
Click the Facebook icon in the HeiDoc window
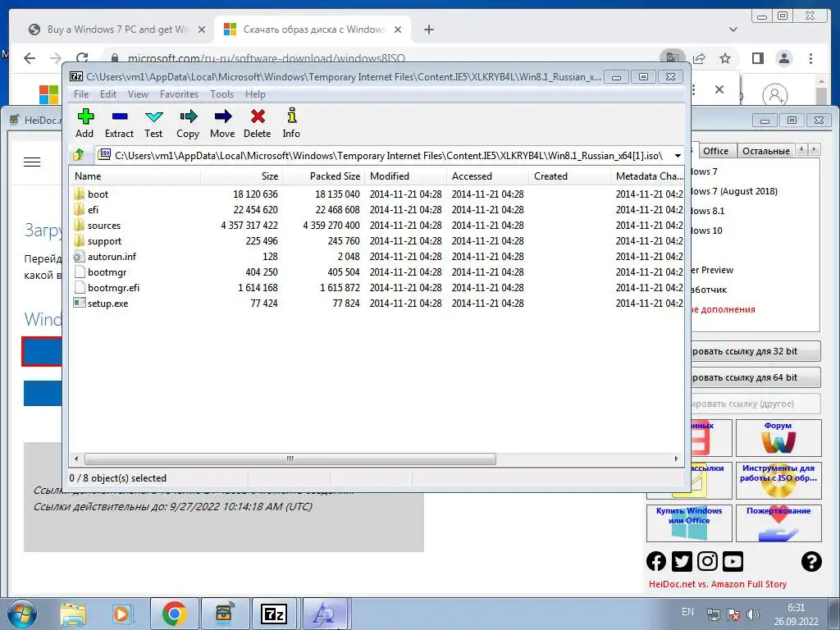click(656, 561)
